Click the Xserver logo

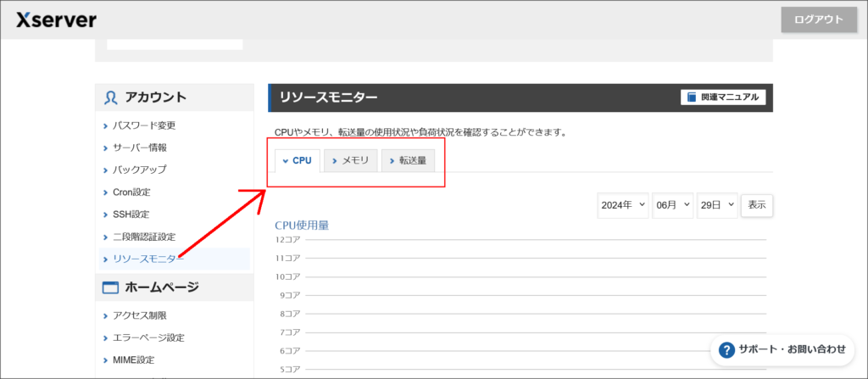click(56, 20)
